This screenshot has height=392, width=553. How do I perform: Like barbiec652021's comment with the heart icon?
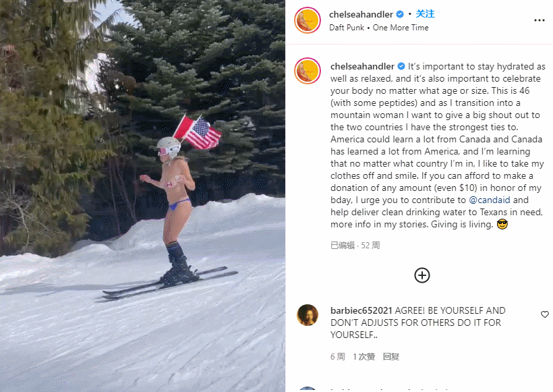[544, 314]
